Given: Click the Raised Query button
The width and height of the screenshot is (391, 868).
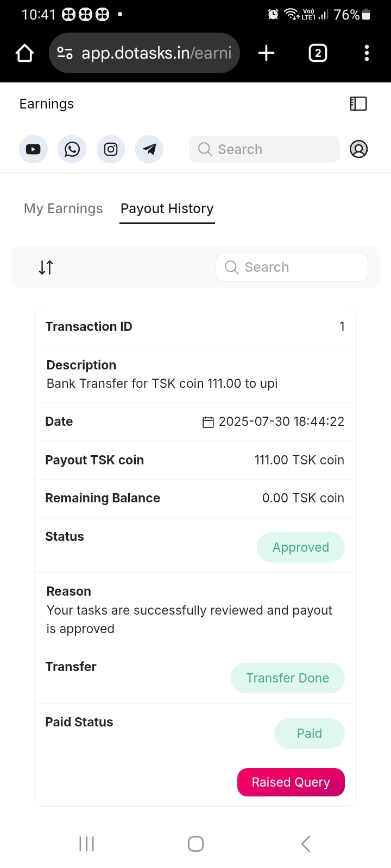Looking at the screenshot, I should point(291,782).
